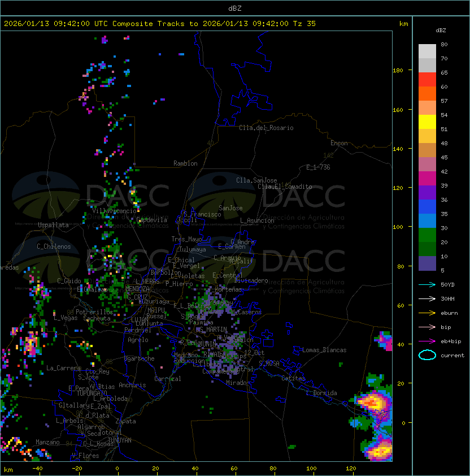The width and height of the screenshot is (470, 476).
Task: Click the Tres_Mayo map label
Action: [x=186, y=239]
